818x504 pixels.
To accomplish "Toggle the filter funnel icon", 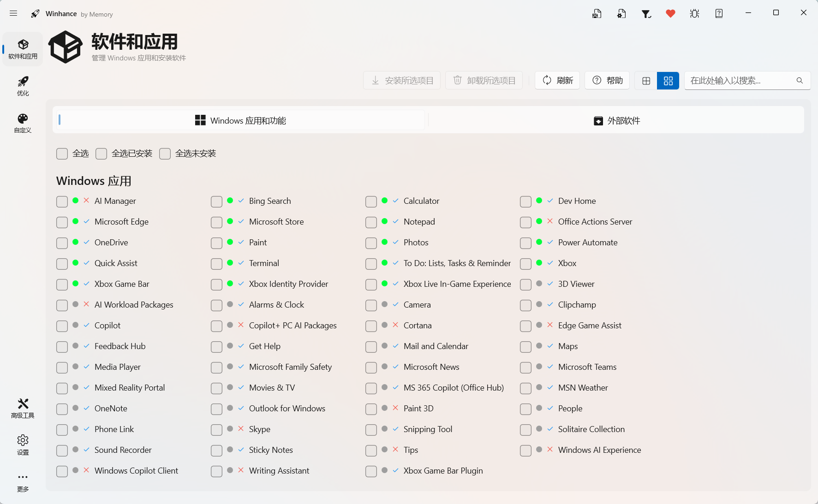I will pyautogui.click(x=646, y=14).
